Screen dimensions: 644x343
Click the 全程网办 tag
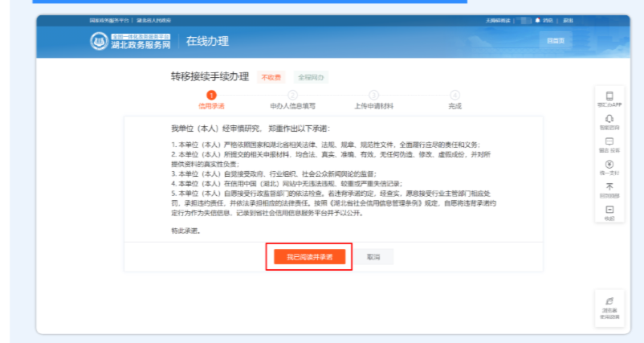(311, 77)
